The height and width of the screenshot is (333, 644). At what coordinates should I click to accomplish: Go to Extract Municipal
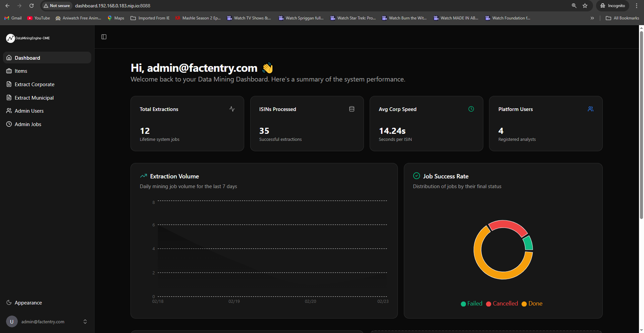[47, 98]
